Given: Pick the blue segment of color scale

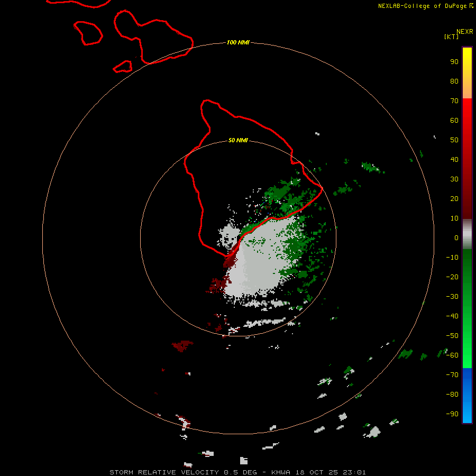Looking at the screenshot, I should coord(467,396).
